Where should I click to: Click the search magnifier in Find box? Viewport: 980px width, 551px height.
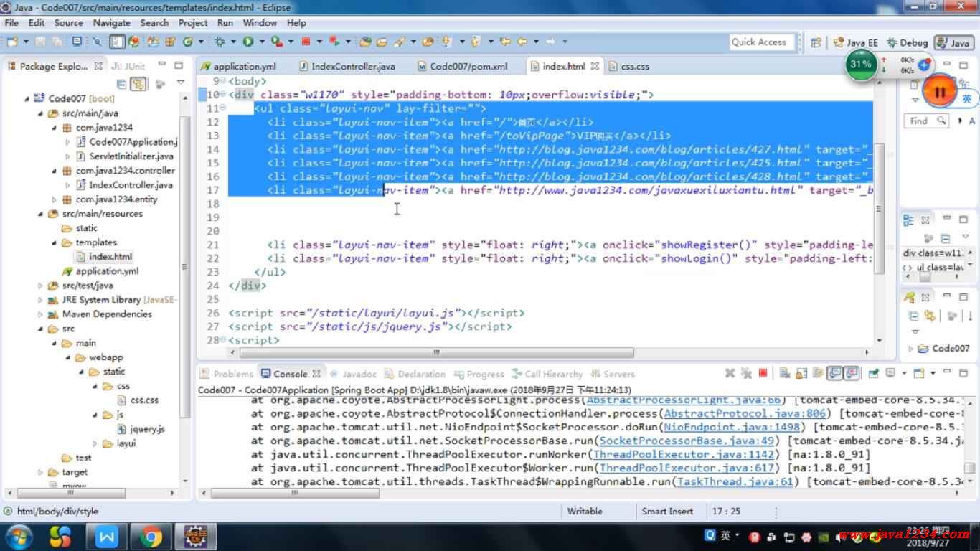(940, 121)
